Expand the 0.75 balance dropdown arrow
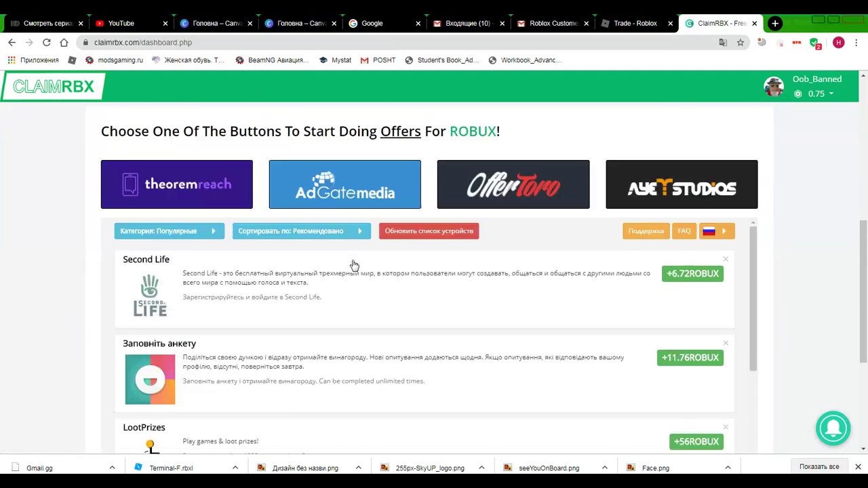868x488 pixels. [x=831, y=94]
